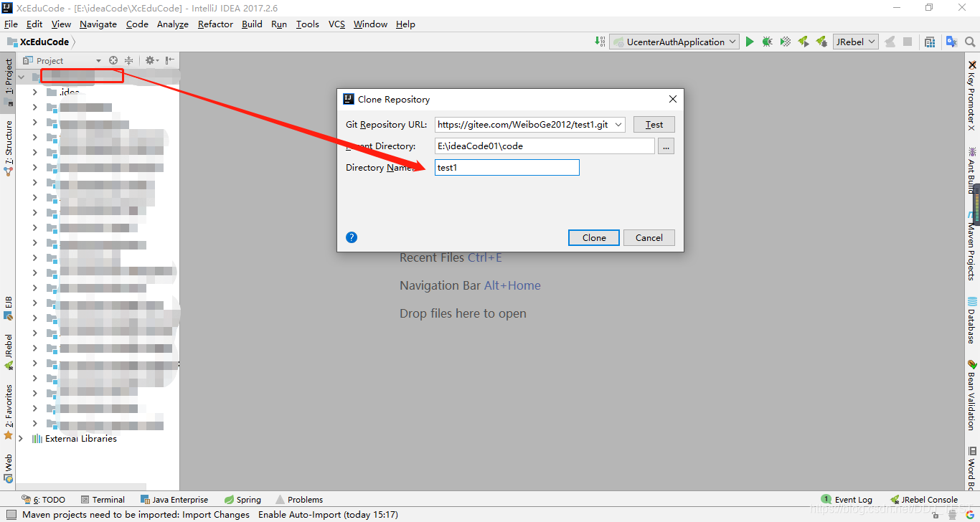Open the Tools menu
980x522 pixels.
click(308, 24)
